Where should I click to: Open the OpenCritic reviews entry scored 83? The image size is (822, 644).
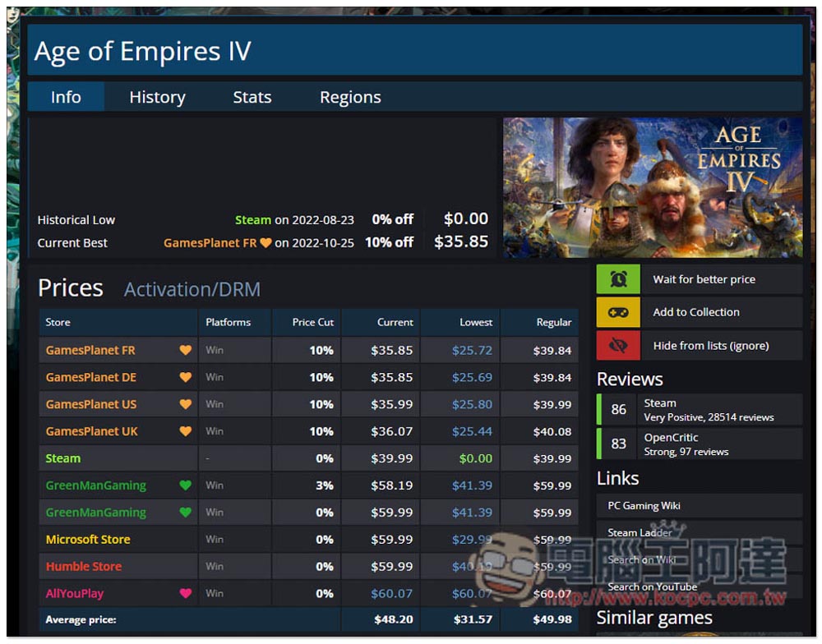tap(700, 444)
